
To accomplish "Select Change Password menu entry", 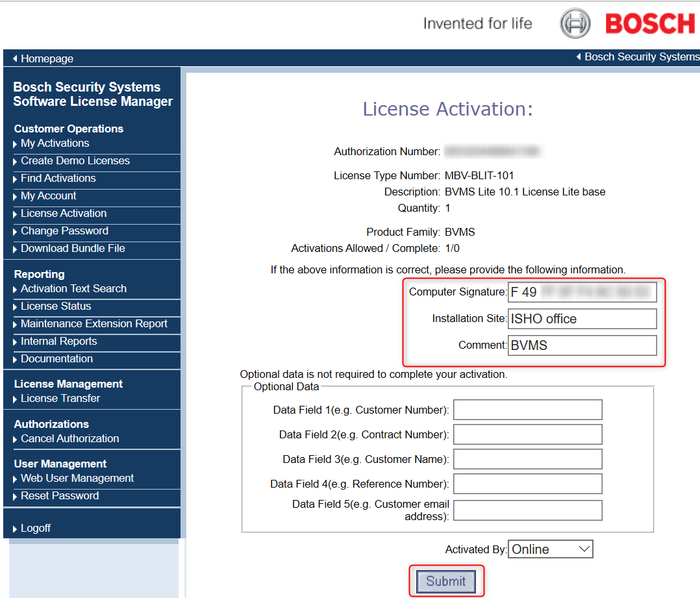I will [x=64, y=231].
